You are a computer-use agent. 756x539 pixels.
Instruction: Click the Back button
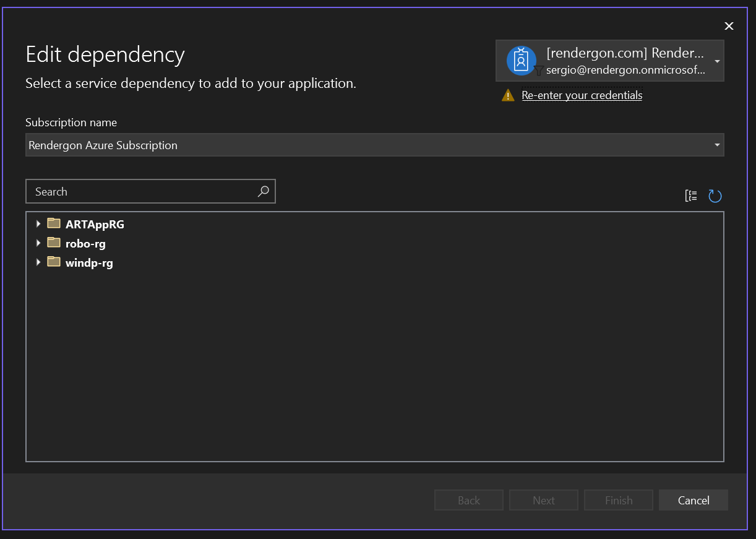(x=469, y=500)
